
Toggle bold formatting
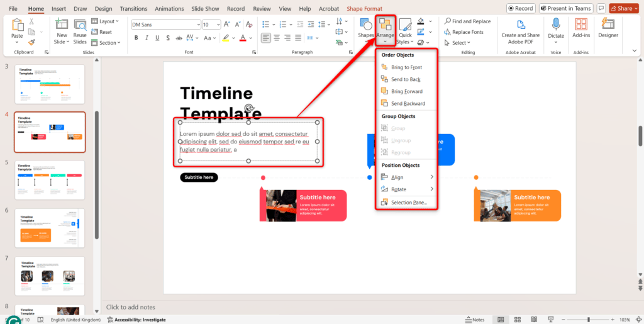pyautogui.click(x=136, y=38)
